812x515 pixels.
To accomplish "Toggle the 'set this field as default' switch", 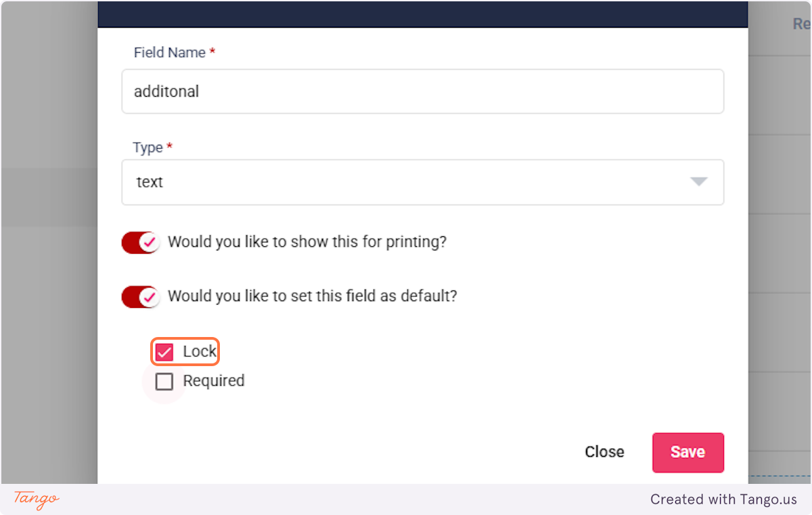I will click(140, 296).
